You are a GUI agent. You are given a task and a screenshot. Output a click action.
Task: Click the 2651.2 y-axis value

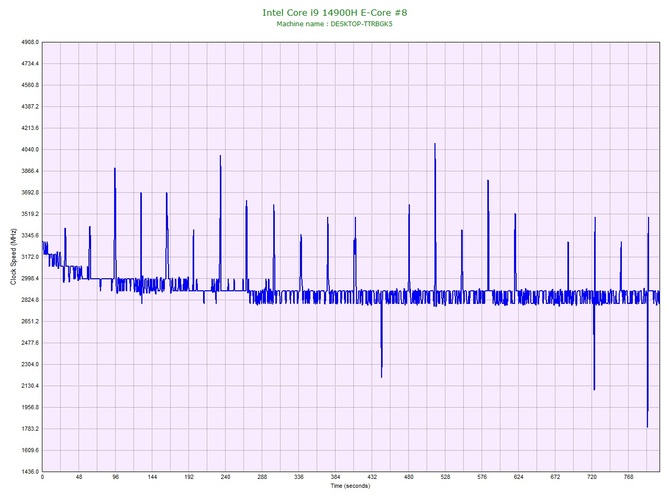coord(30,321)
